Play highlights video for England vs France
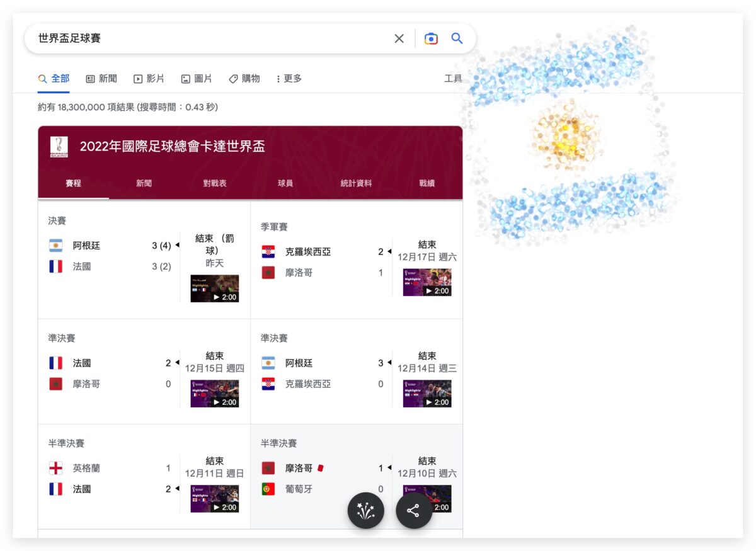 pyautogui.click(x=215, y=499)
